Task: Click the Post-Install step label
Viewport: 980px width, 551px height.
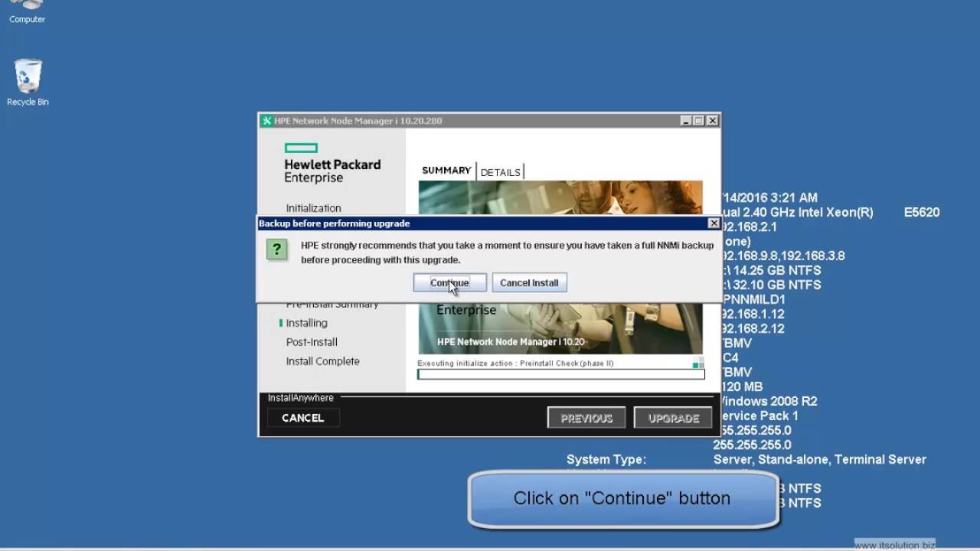Action: pos(312,342)
